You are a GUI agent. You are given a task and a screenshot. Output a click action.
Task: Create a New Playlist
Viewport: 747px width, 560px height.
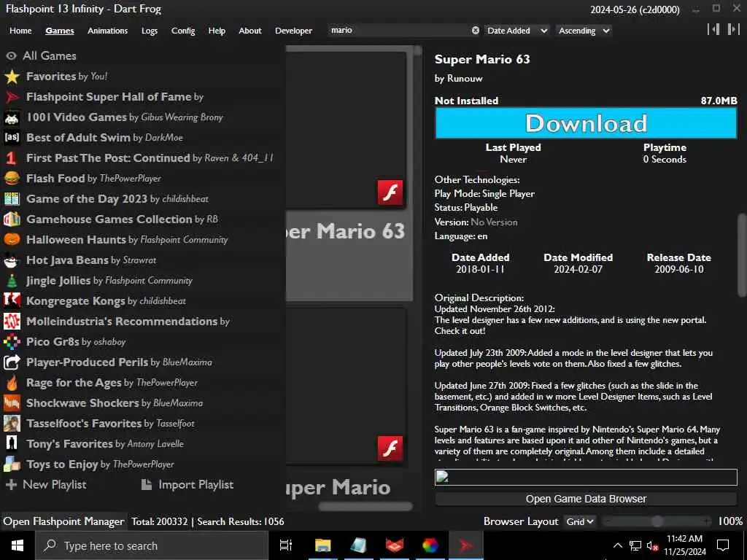click(46, 485)
